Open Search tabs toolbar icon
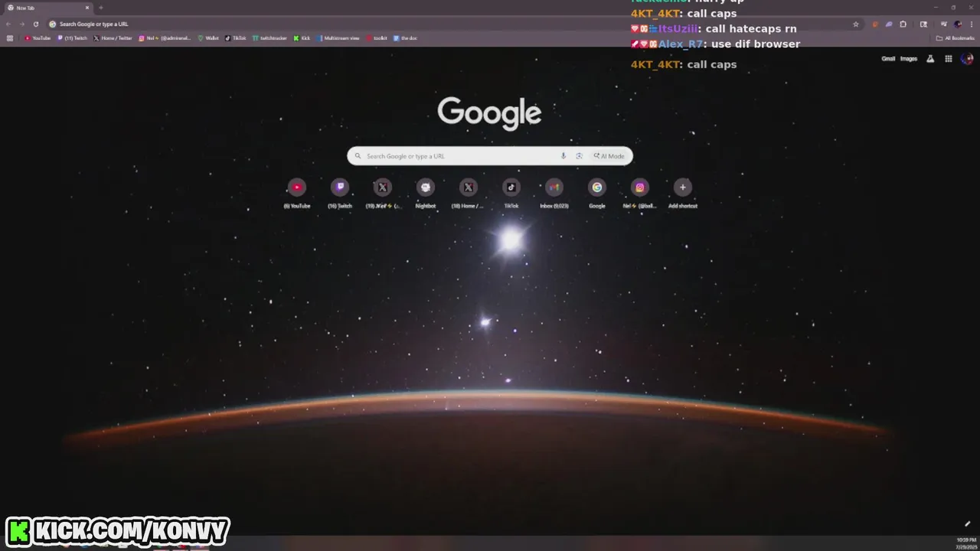The width and height of the screenshot is (980, 551). pos(923,24)
